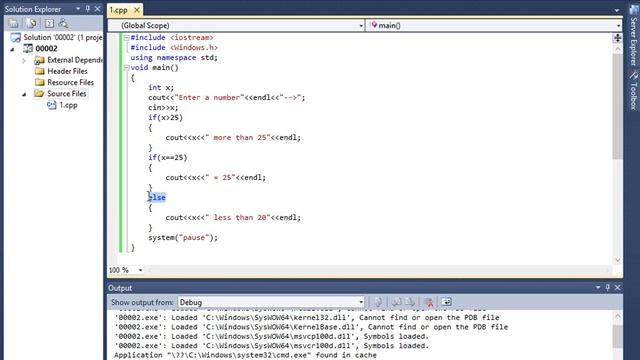Click the editor scrollbar down arrow
640x360 pixels.
coord(618,260)
